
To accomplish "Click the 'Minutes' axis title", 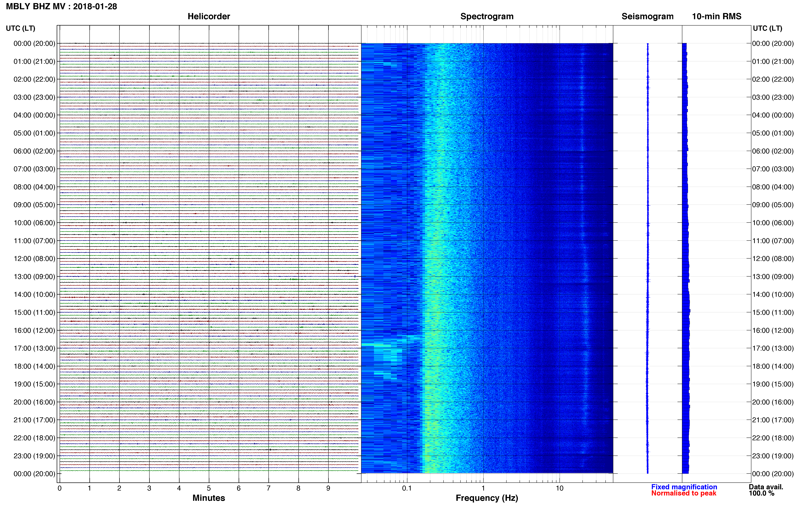I will coord(209,498).
